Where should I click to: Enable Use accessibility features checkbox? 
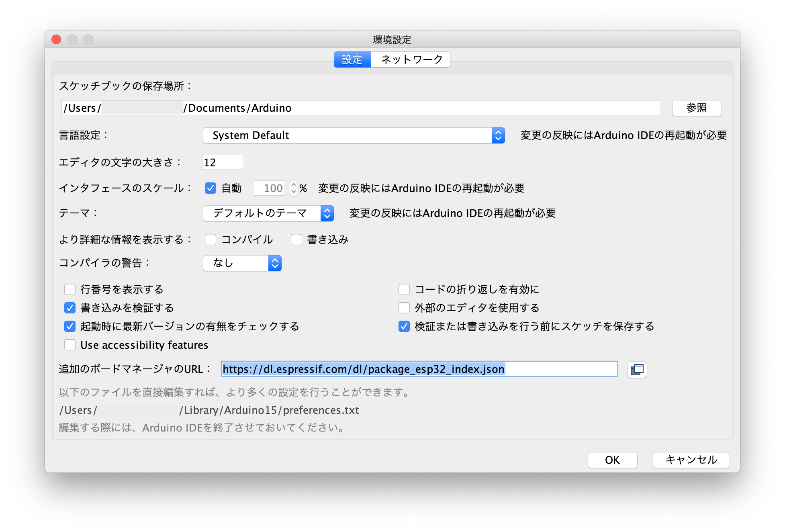pyautogui.click(x=70, y=345)
